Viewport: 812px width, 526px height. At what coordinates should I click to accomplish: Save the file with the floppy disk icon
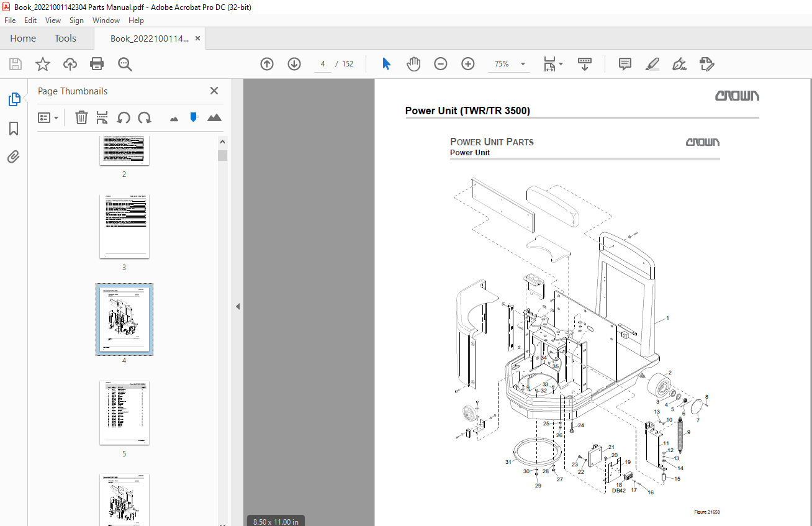click(x=16, y=64)
